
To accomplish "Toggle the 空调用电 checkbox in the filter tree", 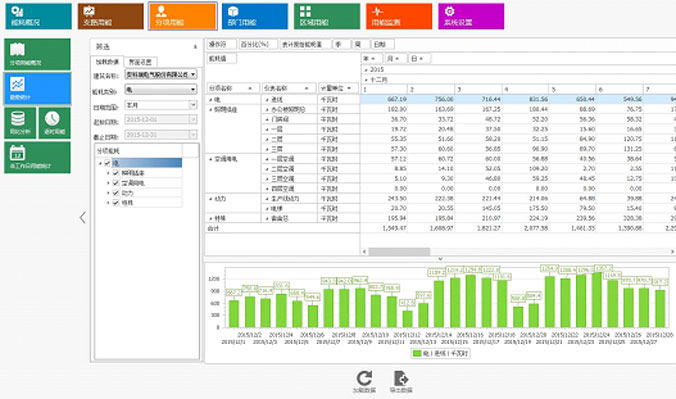I will (116, 183).
